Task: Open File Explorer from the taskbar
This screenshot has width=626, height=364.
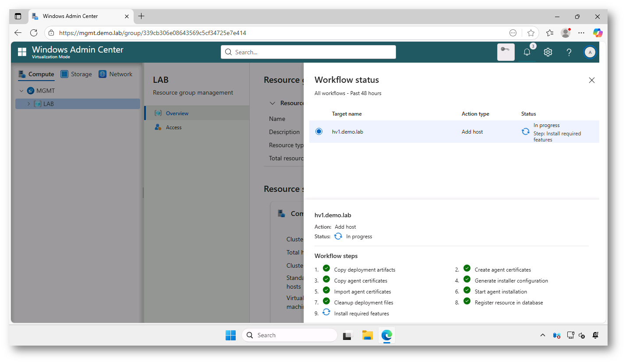Action: click(367, 335)
